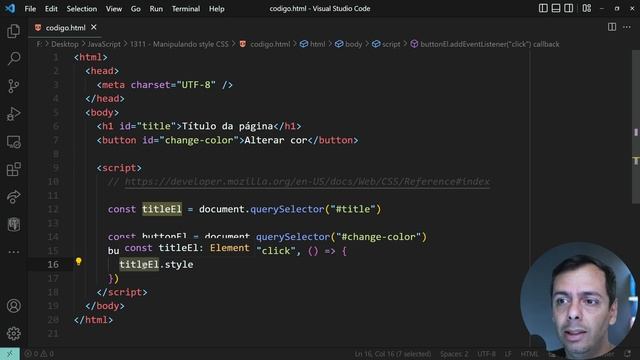Click Desktop in the breadcrumb path
Image resolution: width=640 pixels, height=360 pixels.
click(x=64, y=44)
